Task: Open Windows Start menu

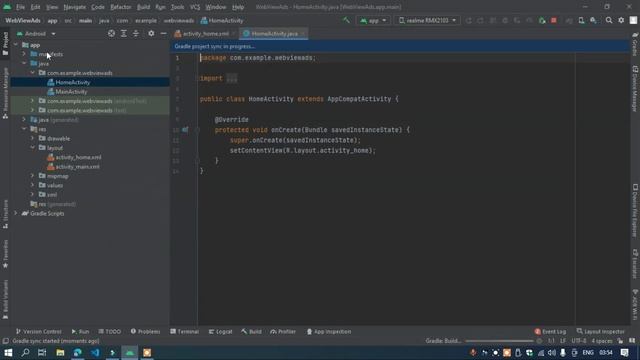Action: (x=8, y=352)
